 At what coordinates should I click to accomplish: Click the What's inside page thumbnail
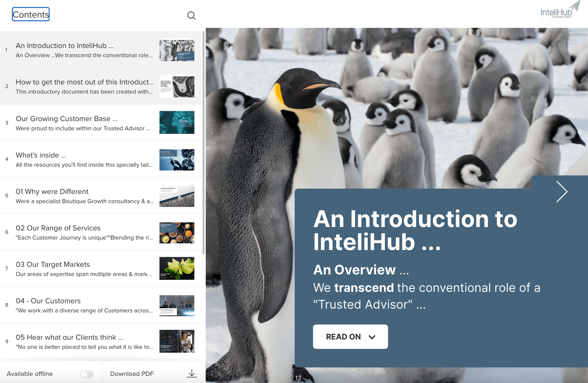pyautogui.click(x=177, y=159)
